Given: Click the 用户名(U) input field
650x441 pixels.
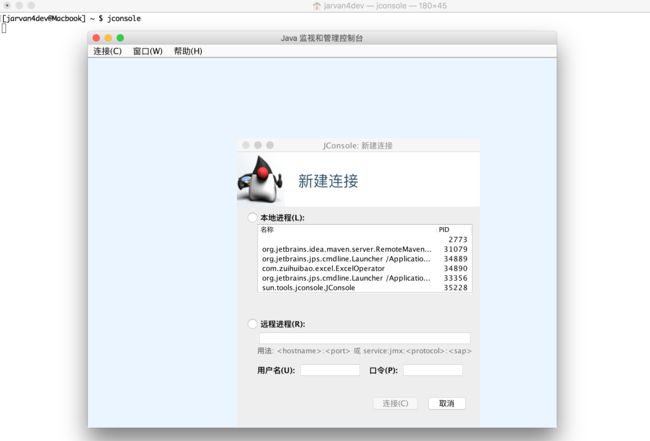Looking at the screenshot, I should coord(330,370).
